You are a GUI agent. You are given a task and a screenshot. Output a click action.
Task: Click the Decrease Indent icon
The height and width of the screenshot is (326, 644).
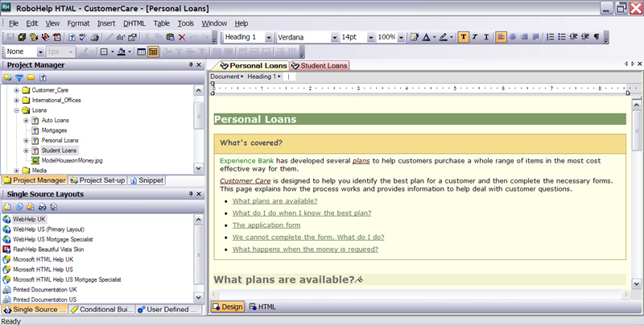click(x=574, y=37)
